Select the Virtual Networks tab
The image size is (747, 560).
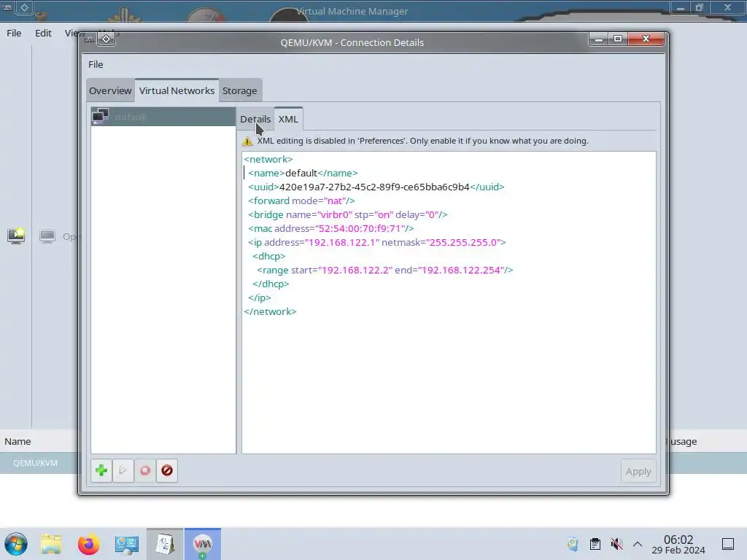(177, 90)
